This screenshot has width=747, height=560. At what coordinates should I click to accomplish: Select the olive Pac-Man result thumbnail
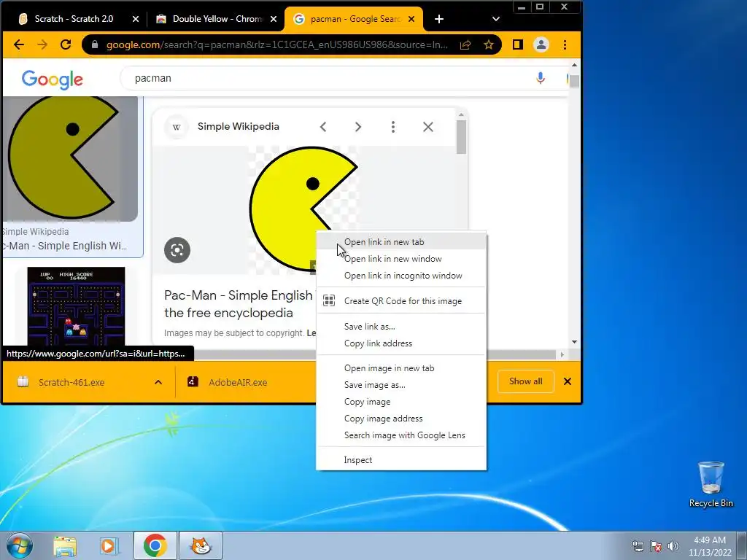(x=70, y=158)
